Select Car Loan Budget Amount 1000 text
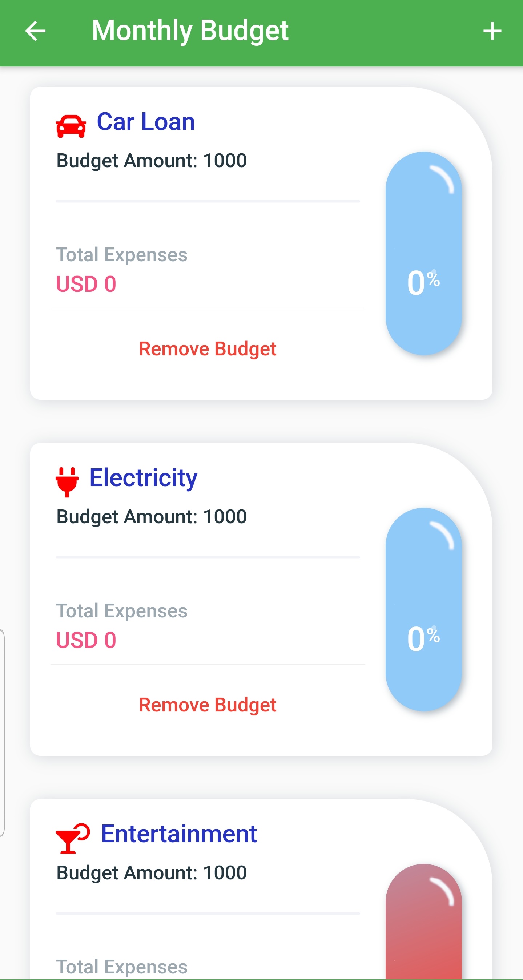This screenshot has height=980, width=523. coord(152,161)
